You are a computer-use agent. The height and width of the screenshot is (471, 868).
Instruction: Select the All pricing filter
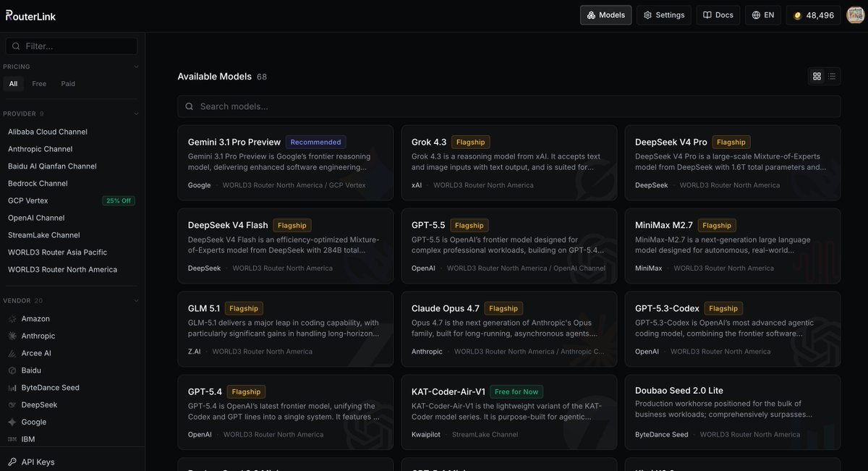coord(13,84)
